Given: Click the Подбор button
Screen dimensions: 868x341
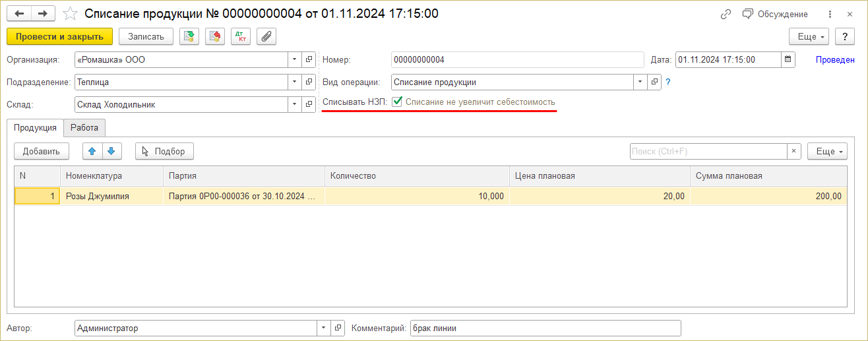Looking at the screenshot, I should [165, 151].
